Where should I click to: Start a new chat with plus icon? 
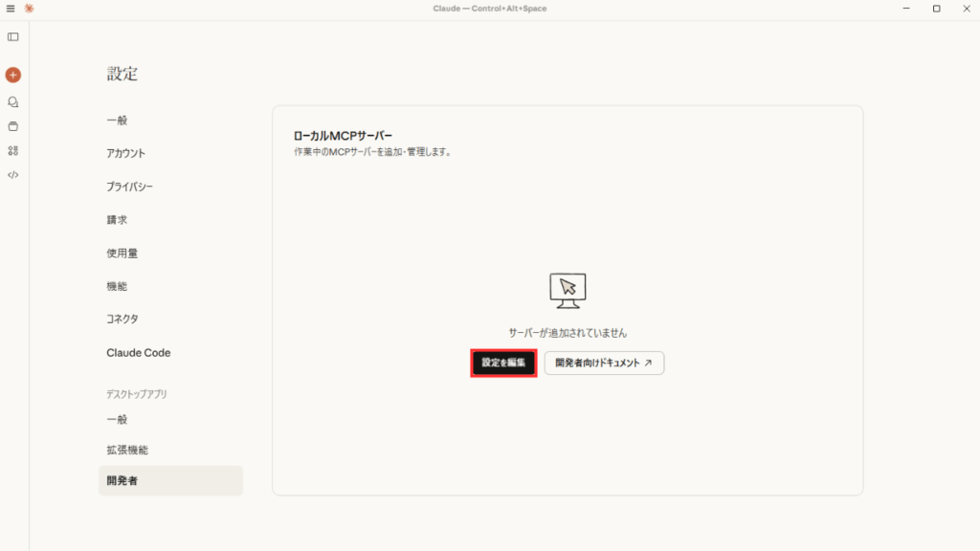coord(13,75)
